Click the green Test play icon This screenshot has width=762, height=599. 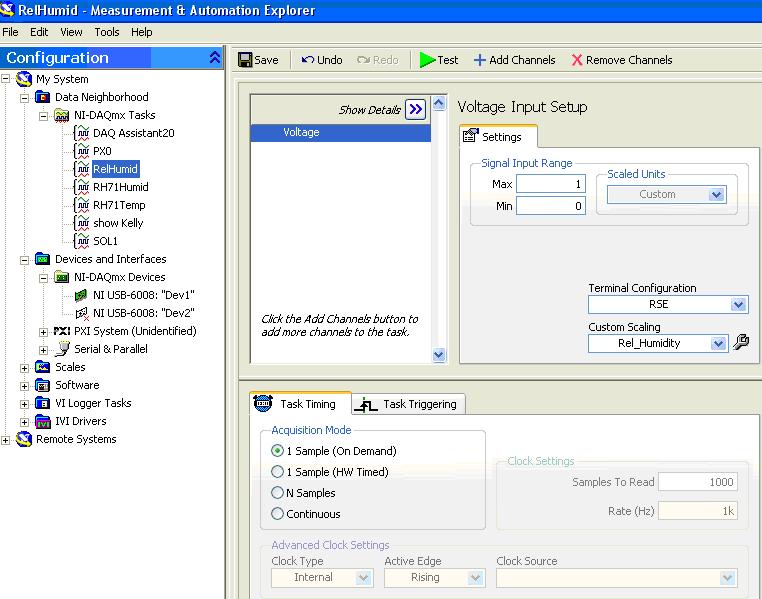pos(427,60)
